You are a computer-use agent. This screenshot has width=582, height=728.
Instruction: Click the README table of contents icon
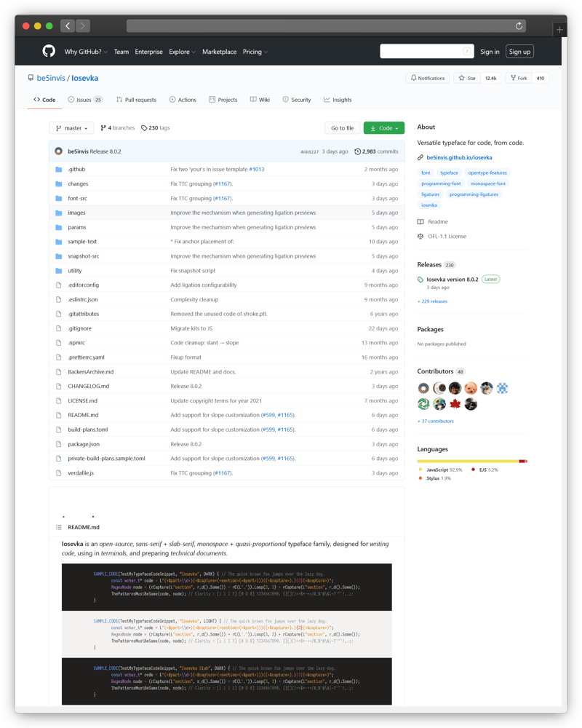click(x=58, y=527)
